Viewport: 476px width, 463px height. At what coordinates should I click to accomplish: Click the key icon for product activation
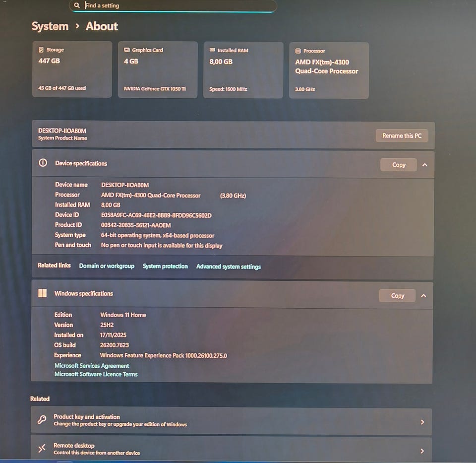pos(42,420)
